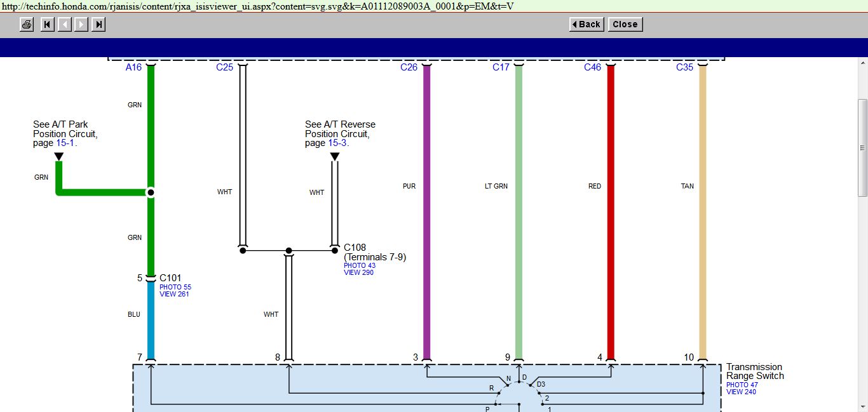View PHOTO 47 of Transmission Range Switch

[x=742, y=385]
